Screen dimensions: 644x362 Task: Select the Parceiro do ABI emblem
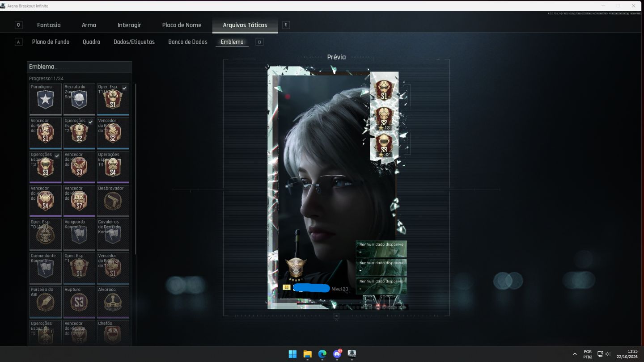[x=46, y=302]
